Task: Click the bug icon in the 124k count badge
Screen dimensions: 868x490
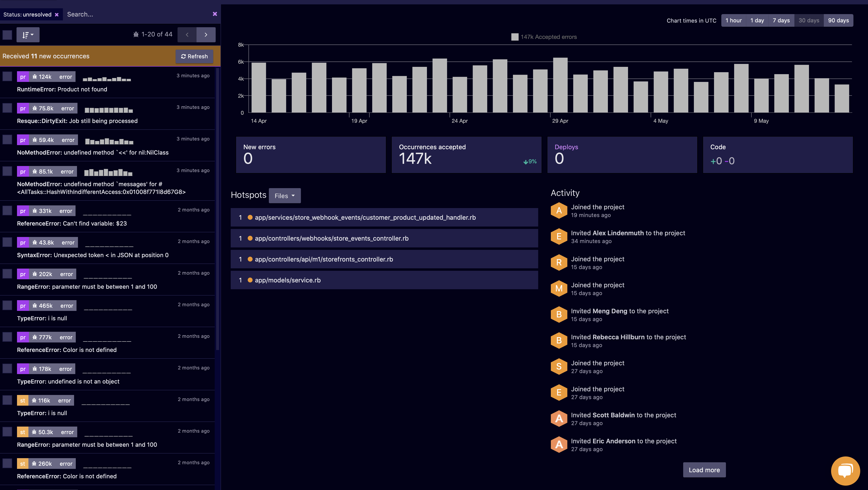Action: (x=35, y=77)
